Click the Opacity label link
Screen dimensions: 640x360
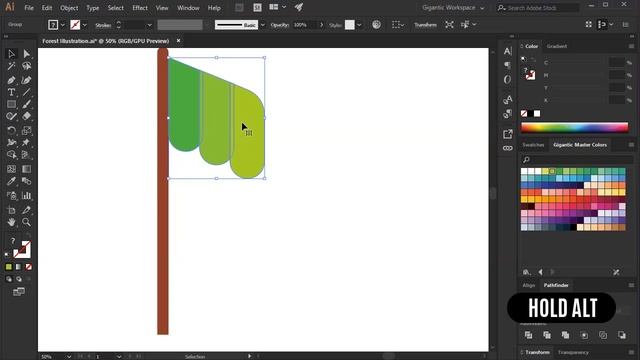point(280,25)
